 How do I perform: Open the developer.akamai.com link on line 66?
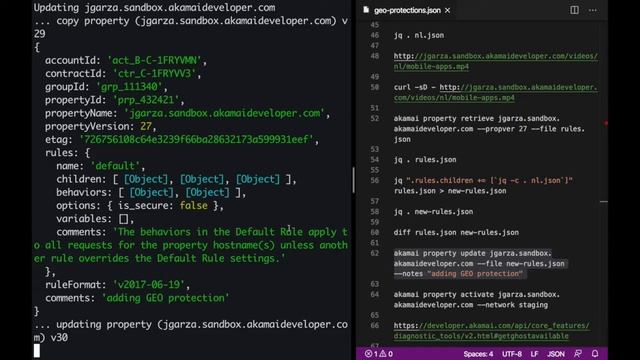click(x=491, y=331)
